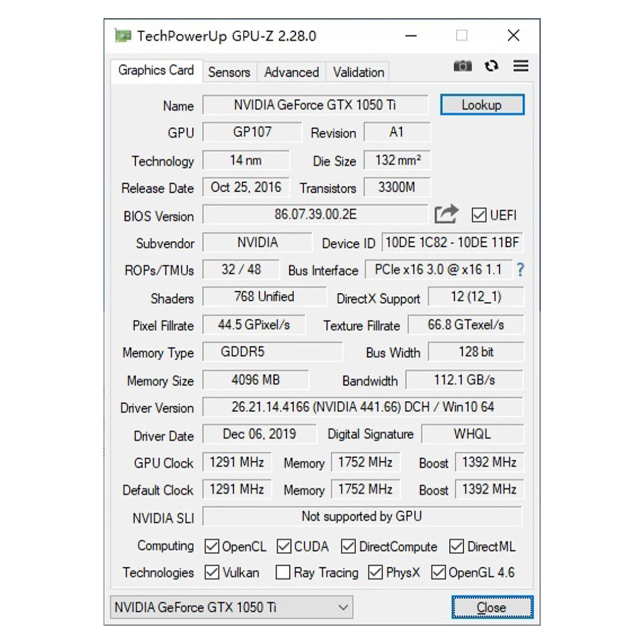Click the Bus Interface field PCIe x16 3.0
This screenshot has height=644, width=644.
click(438, 269)
